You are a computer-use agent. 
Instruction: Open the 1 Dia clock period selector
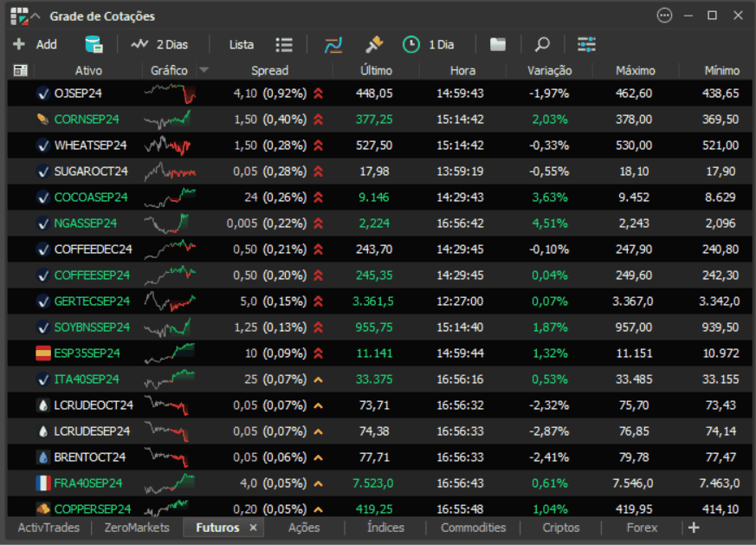(429, 44)
